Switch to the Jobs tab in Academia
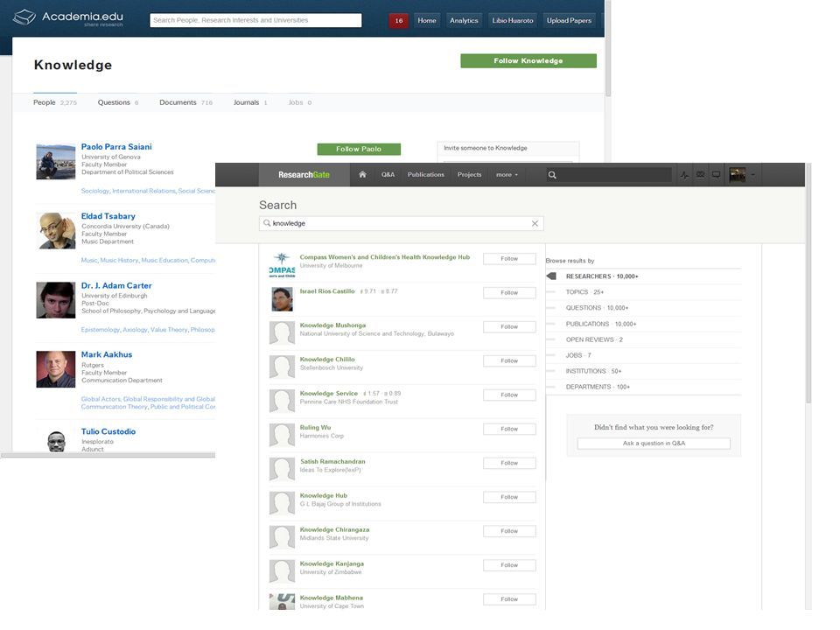 [x=300, y=102]
